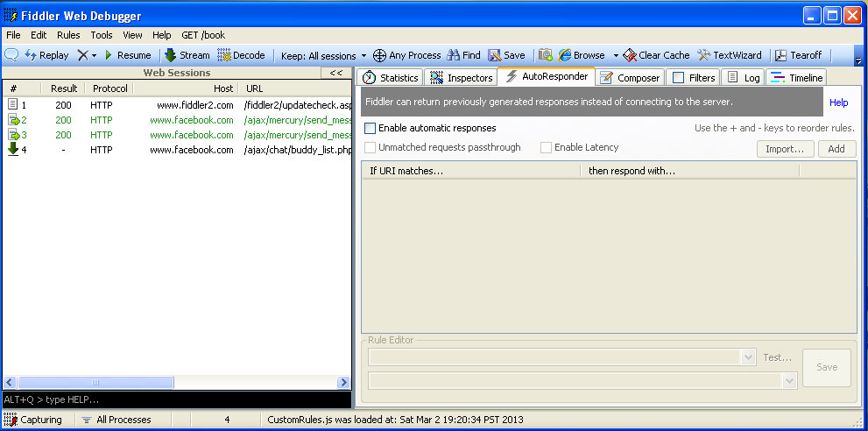868x431 pixels.
Task: Click 'then respond with...' column header
Action: 689,171
